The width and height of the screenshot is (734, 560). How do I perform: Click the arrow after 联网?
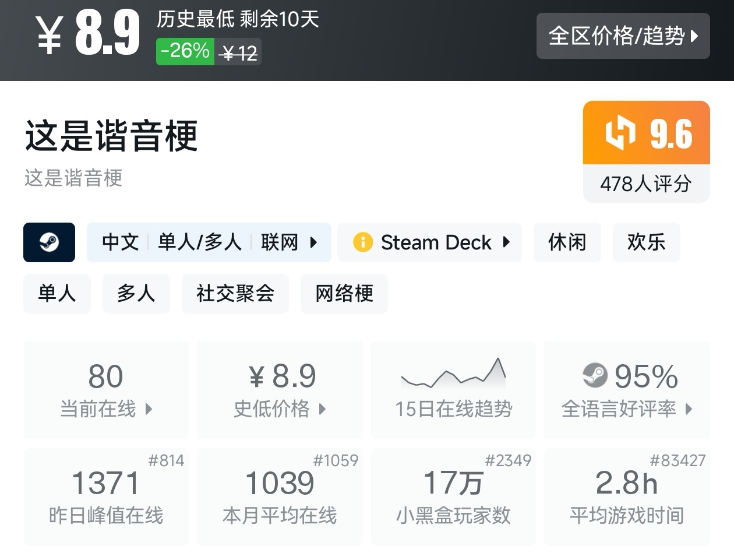[314, 242]
